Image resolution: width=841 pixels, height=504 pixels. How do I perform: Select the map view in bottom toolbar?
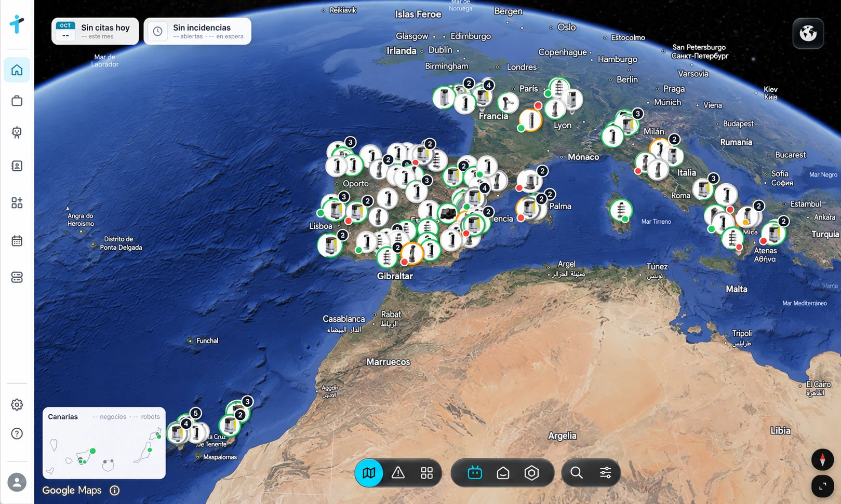tap(369, 473)
